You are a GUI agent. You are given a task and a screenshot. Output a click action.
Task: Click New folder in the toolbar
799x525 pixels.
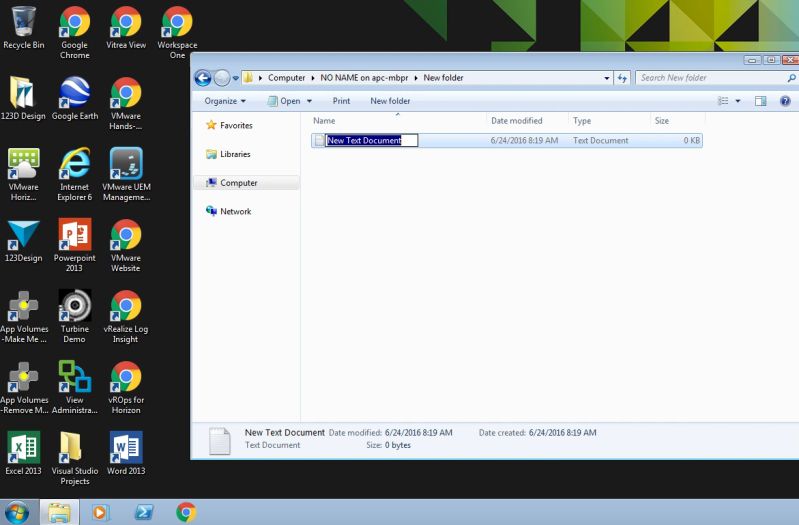click(x=390, y=101)
